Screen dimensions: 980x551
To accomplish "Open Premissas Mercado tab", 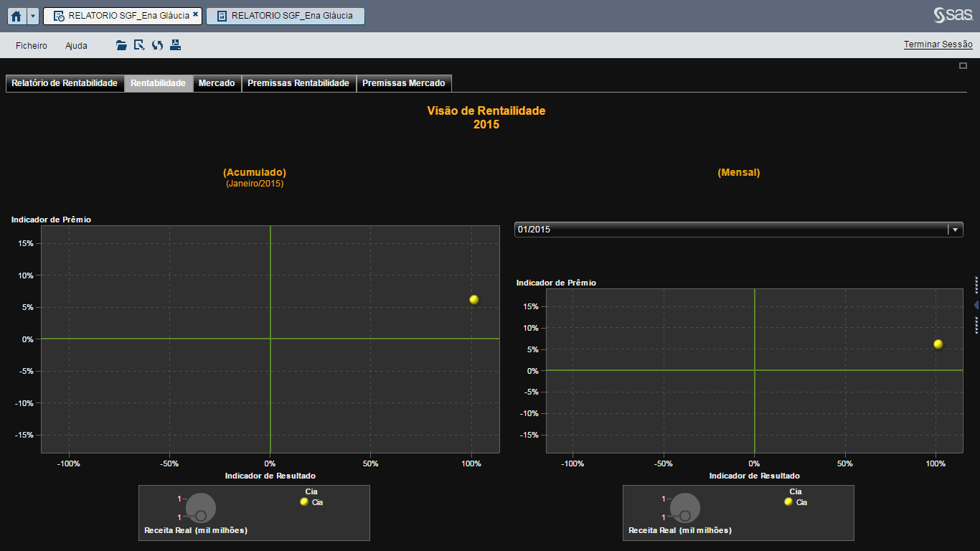I will point(403,83).
